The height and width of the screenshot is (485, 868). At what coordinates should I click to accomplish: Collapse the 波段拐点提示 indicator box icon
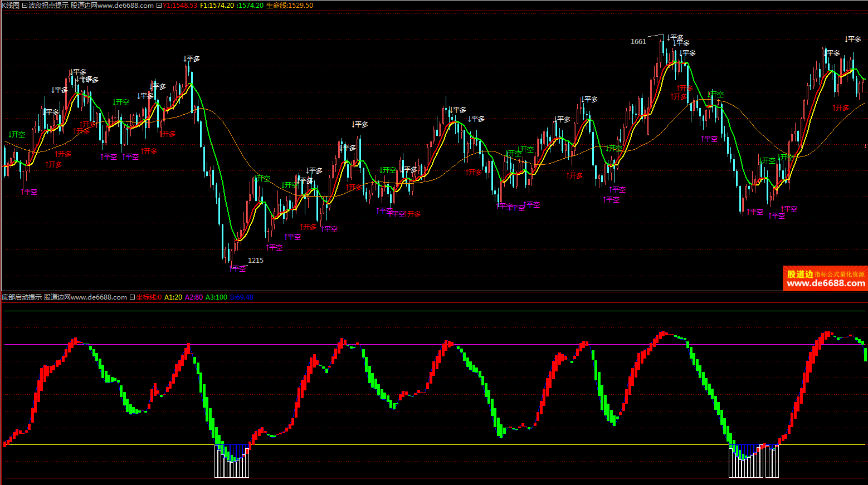(25, 6)
